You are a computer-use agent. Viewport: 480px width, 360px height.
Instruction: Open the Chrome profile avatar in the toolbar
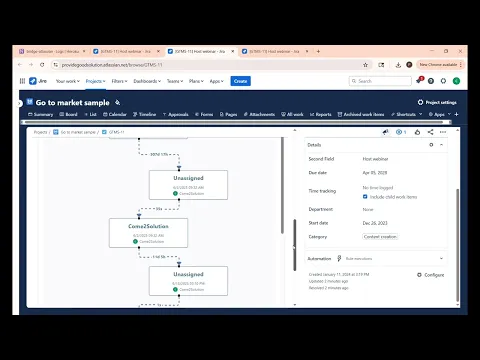[x=409, y=65]
